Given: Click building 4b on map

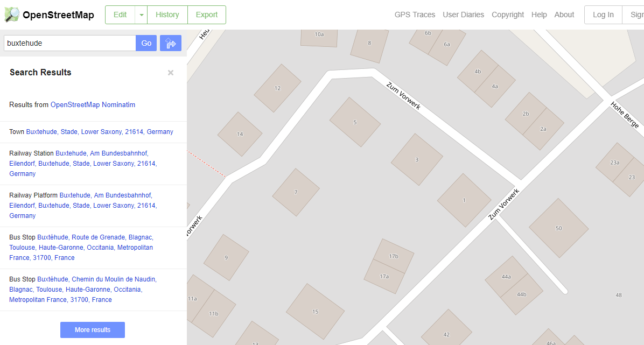Looking at the screenshot, I should tap(478, 72).
